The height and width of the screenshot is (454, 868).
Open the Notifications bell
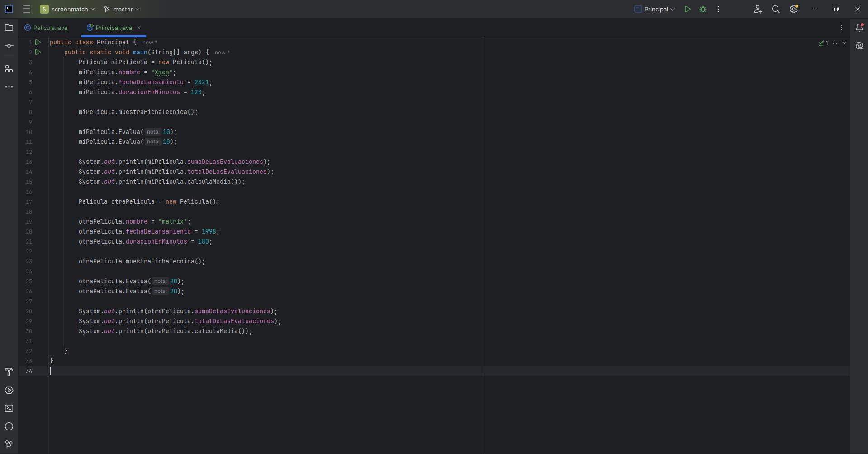859,28
